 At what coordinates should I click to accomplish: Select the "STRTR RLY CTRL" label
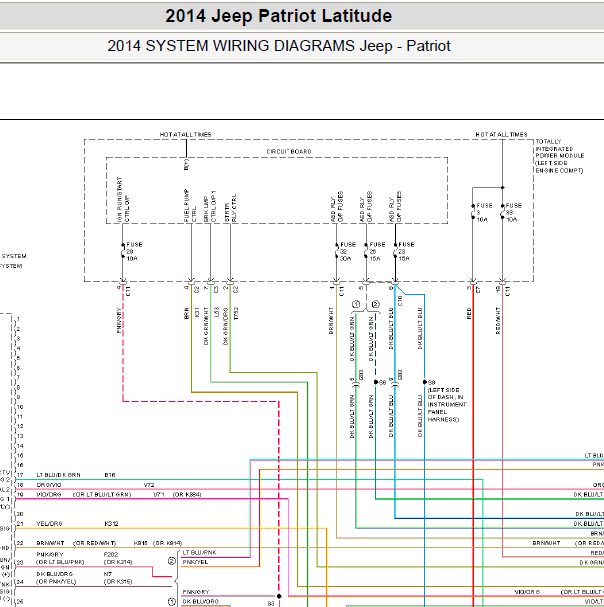230,208
